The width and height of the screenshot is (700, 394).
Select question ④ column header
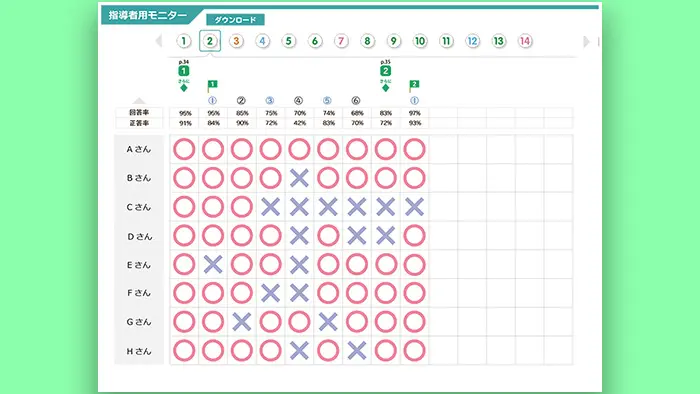click(298, 100)
